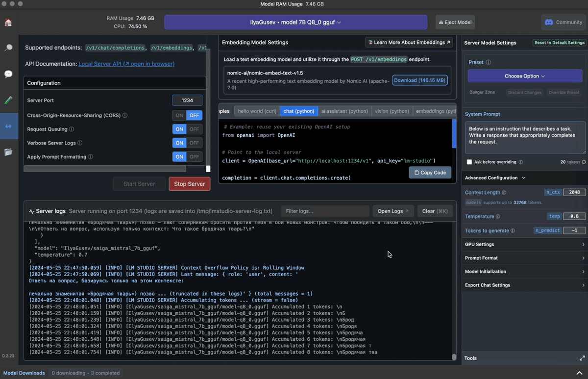Click the info icon beside Verbose Server Logs
The height and width of the screenshot is (379, 588).
[x=80, y=143]
